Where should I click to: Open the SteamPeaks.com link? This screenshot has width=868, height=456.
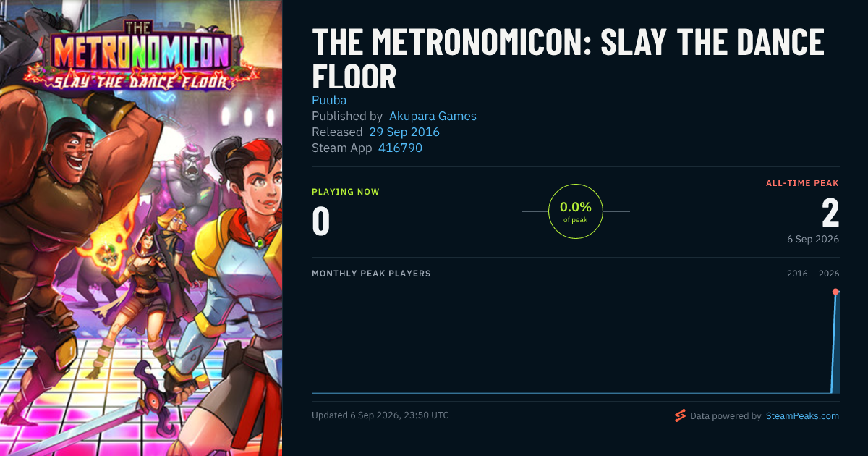(x=802, y=416)
